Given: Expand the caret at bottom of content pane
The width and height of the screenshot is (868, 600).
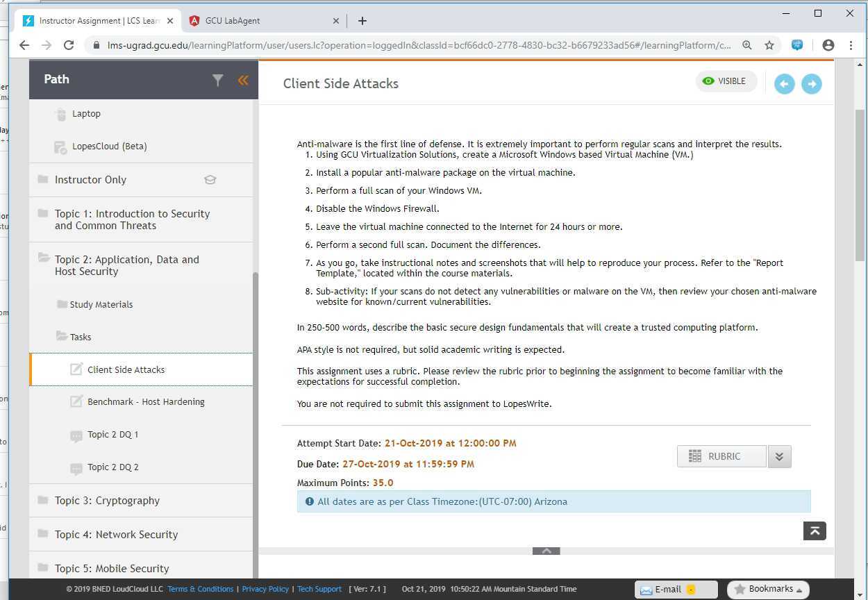Looking at the screenshot, I should tap(546, 551).
